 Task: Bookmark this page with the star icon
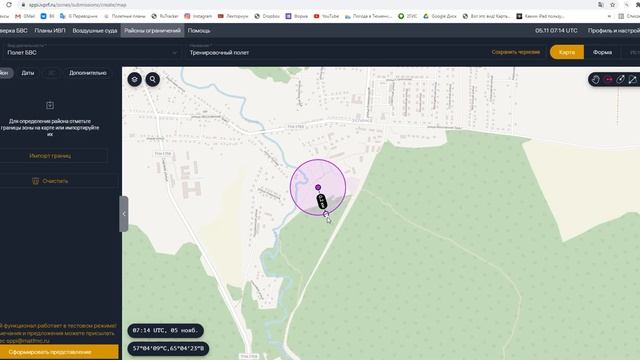coord(613,5)
